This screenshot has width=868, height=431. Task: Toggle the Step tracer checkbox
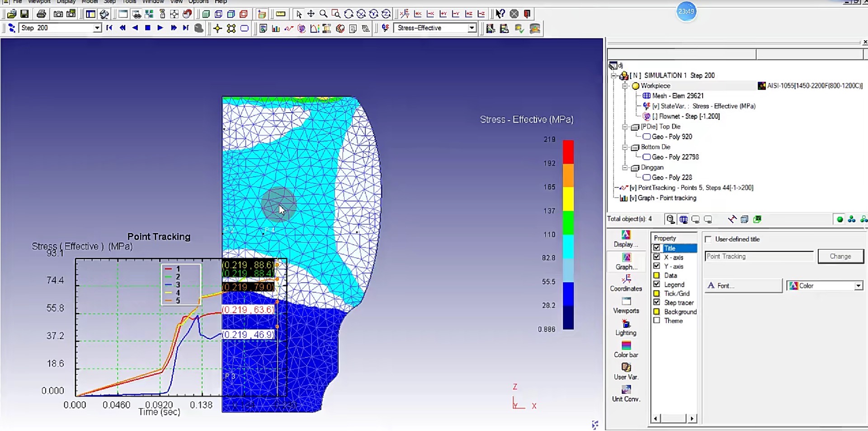657,302
